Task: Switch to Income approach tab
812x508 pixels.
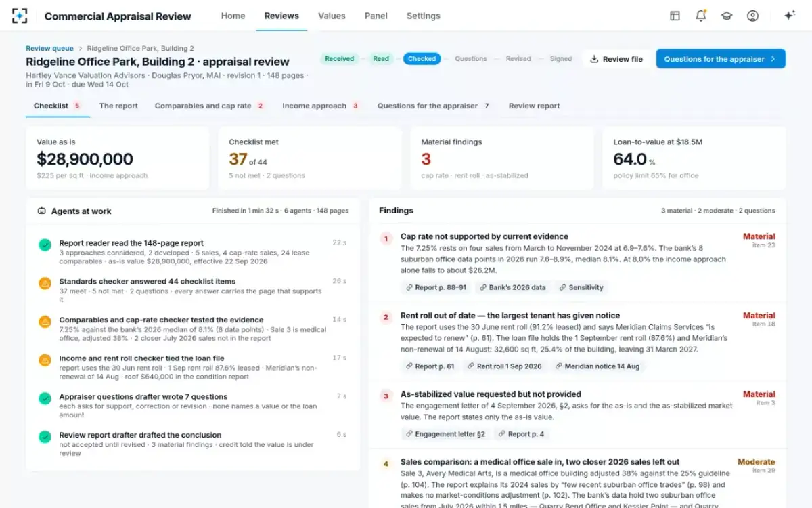Action: point(321,106)
